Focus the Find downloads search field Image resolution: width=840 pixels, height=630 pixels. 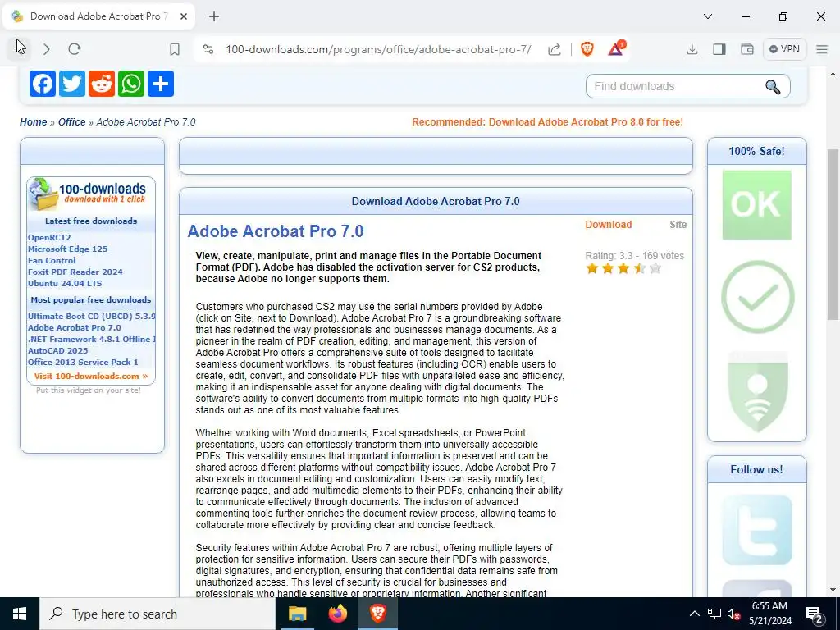pos(675,86)
